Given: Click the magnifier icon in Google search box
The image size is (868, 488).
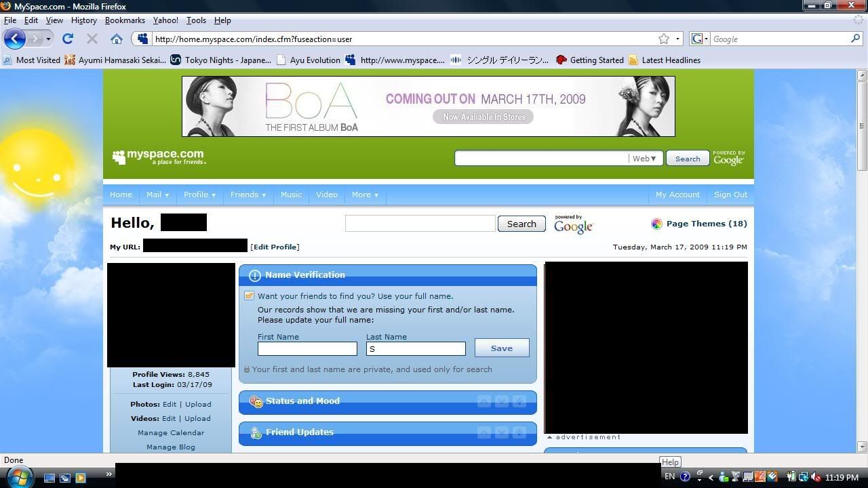Looking at the screenshot, I should coord(855,39).
